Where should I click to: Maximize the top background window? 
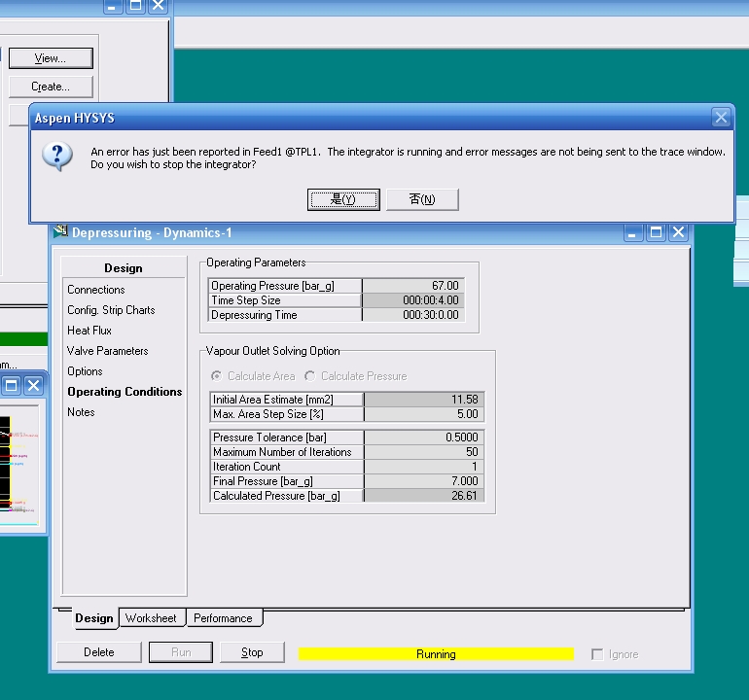coord(135,5)
